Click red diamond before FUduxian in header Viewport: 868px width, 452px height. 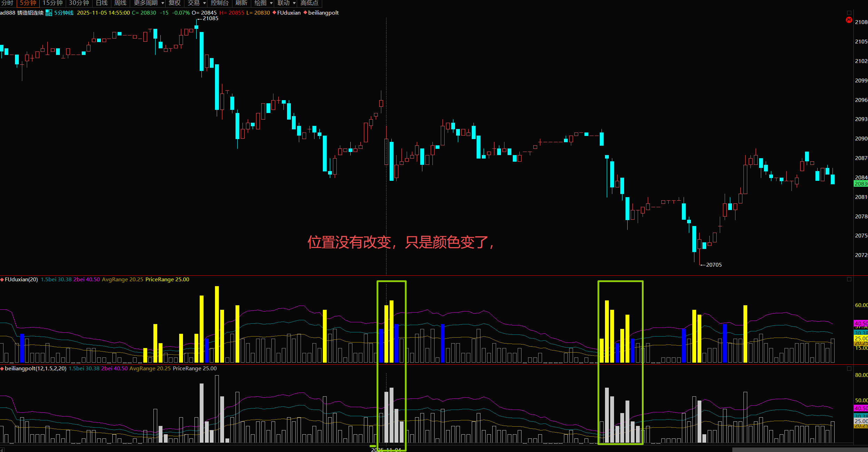274,13
